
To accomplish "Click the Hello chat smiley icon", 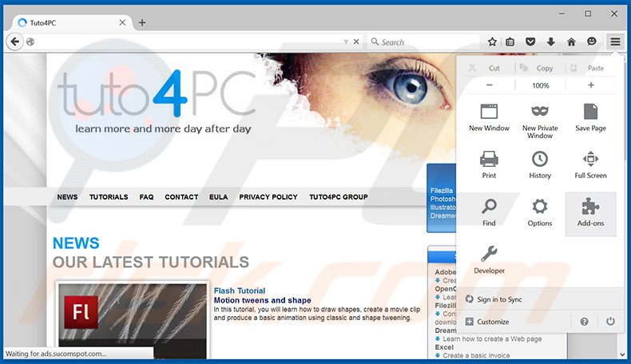I will tap(592, 42).
